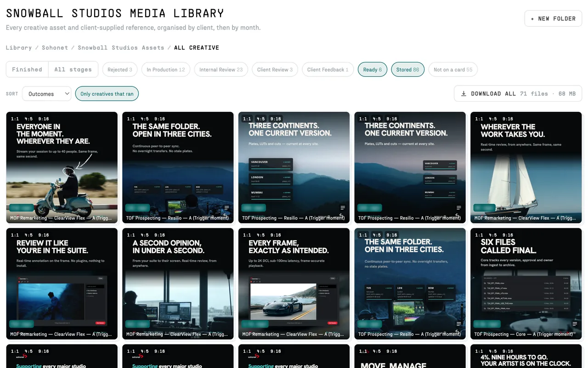This screenshot has height=368, width=588.
Task: Toggle the Client Feedback 1 chip
Action: point(328,69)
